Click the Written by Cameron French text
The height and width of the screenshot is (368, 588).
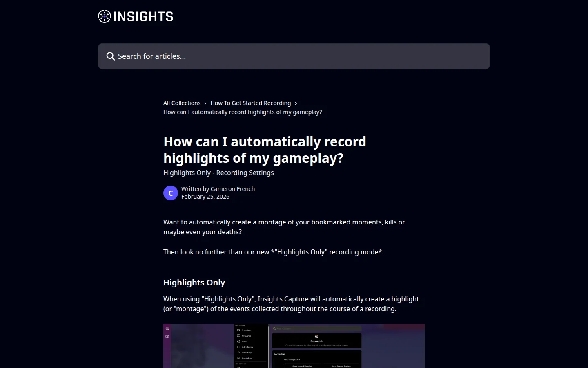218,189
